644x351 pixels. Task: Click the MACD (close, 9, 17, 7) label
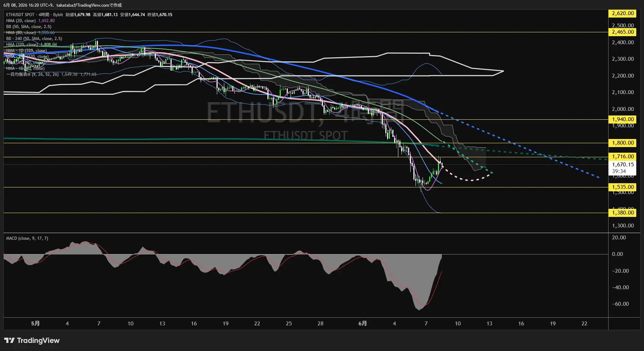pos(27,238)
